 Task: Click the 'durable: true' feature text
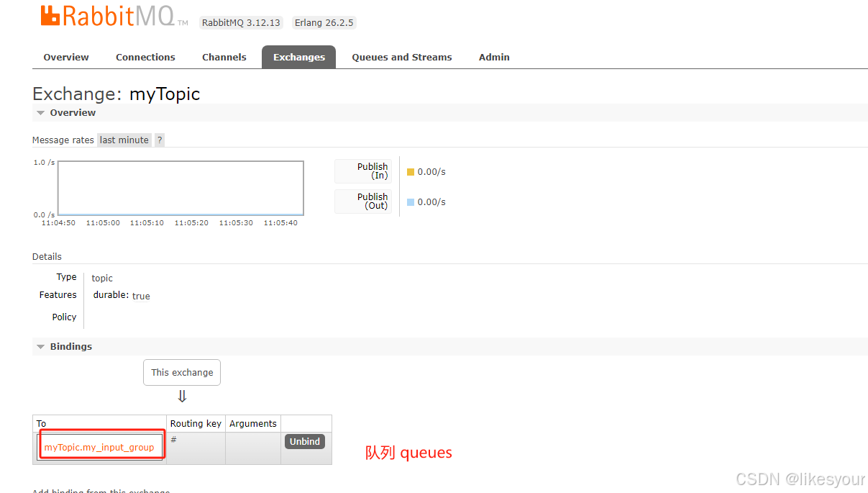click(x=122, y=296)
